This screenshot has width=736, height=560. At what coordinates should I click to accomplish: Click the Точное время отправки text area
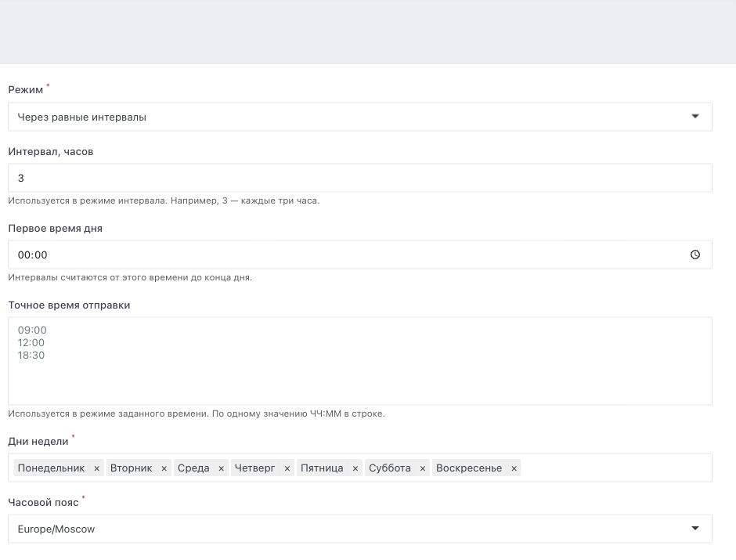(360, 361)
